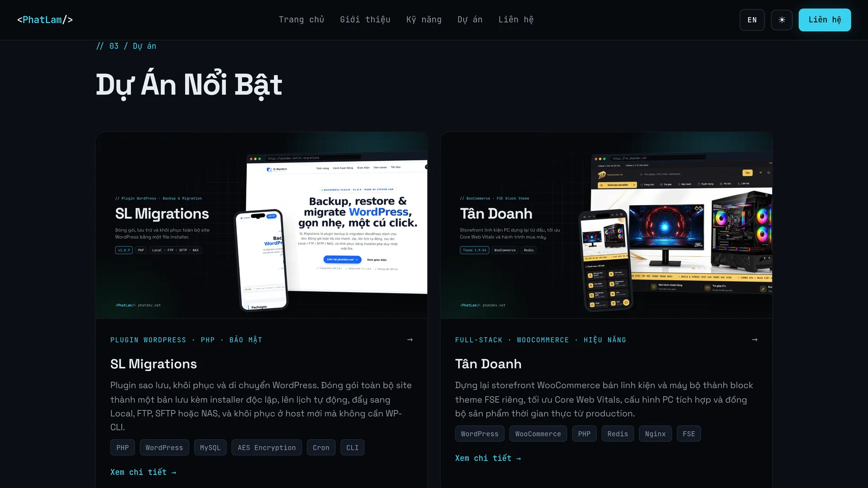868x488 pixels.
Task: Click the PHP tag under SL Migrations
Action: 123,448
